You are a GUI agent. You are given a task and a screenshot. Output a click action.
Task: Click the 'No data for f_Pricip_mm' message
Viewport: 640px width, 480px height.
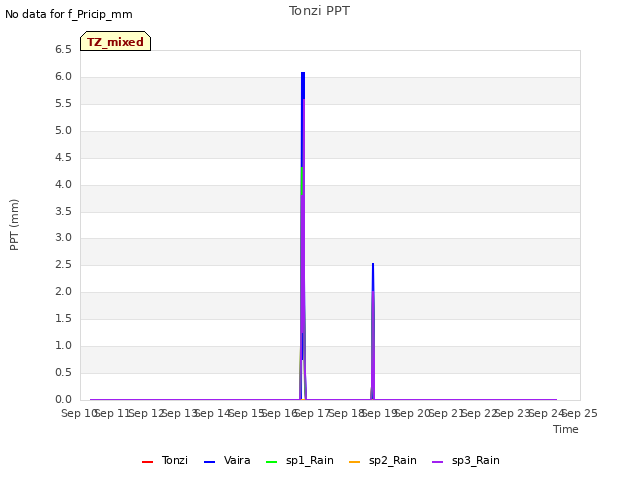[69, 14]
